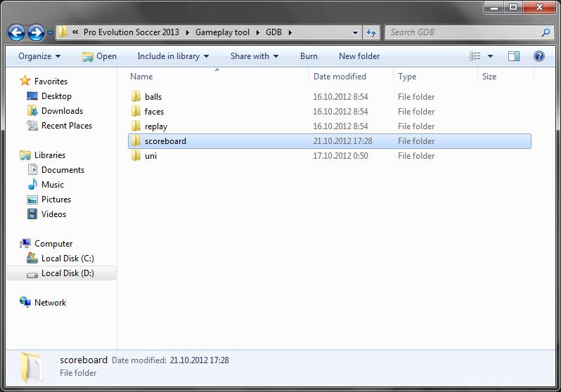Image resolution: width=561 pixels, height=392 pixels.
Task: Click the Change your view icon
Action: point(475,56)
